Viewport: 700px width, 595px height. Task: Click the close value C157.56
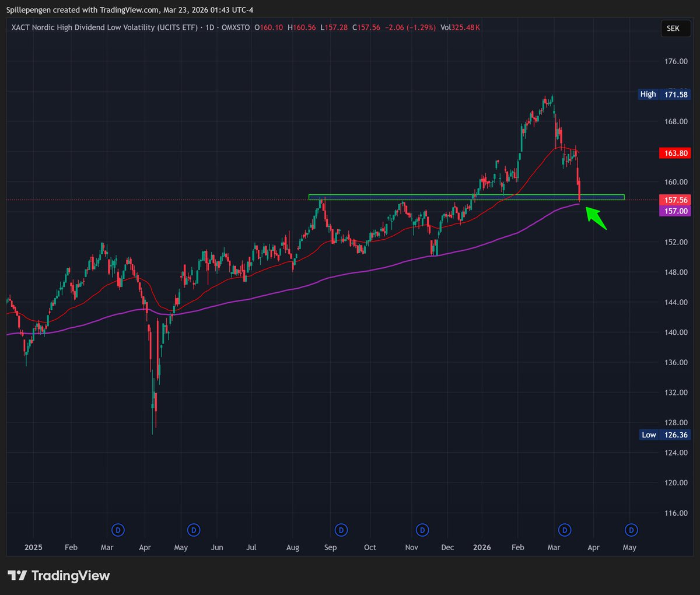click(x=366, y=27)
